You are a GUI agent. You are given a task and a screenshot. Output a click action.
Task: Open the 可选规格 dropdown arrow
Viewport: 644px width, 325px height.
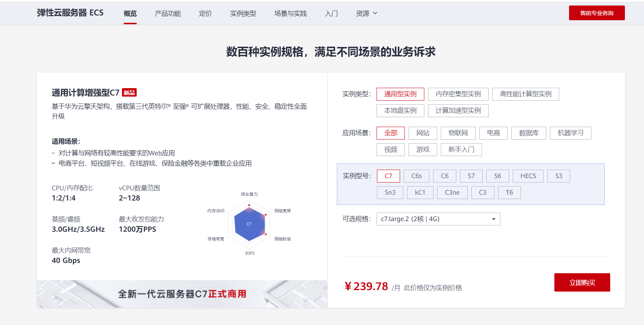493,219
